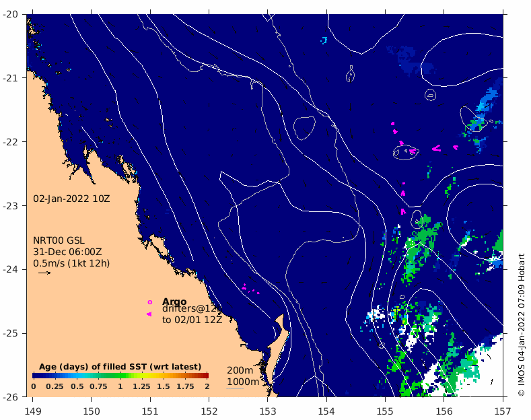The height and width of the screenshot is (420, 531).
Task: Click the 0.5m/s (1kt 12h) velocity scale text
Action: click(71, 263)
